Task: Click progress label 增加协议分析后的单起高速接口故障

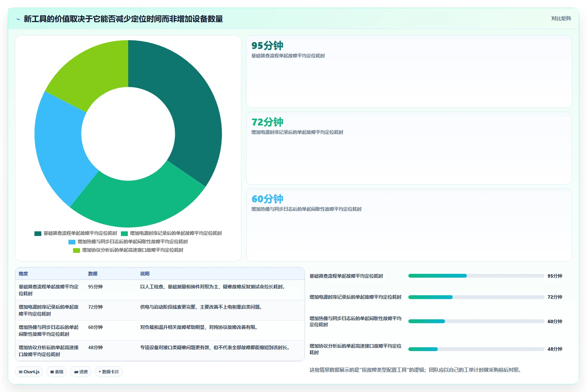Action: (x=355, y=349)
